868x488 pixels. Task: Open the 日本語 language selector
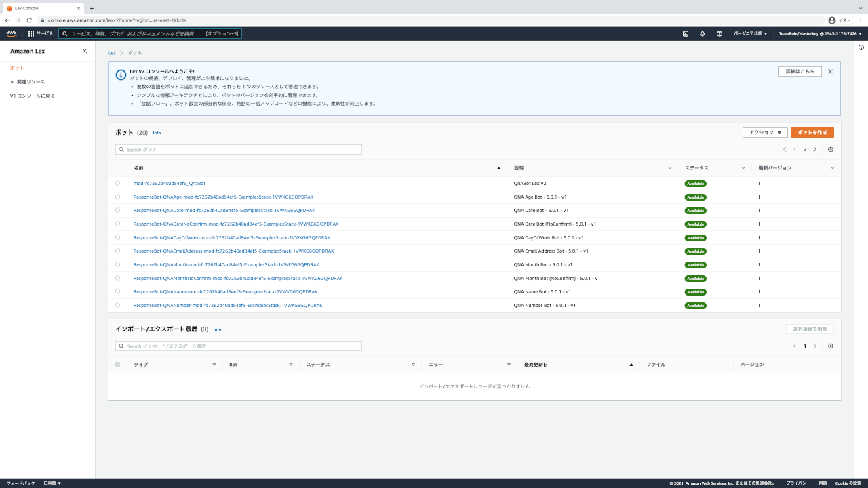(52, 483)
